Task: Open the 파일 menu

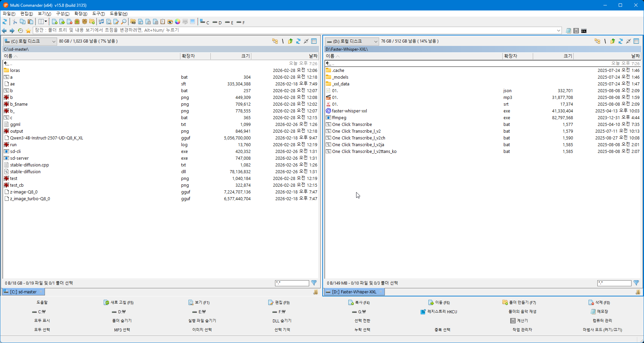Action: (x=9, y=14)
